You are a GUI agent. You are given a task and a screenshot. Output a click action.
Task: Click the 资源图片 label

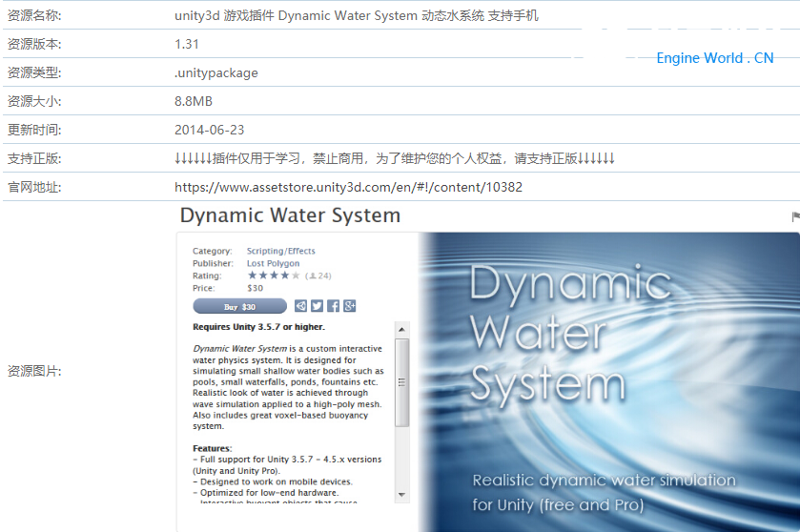(34, 371)
